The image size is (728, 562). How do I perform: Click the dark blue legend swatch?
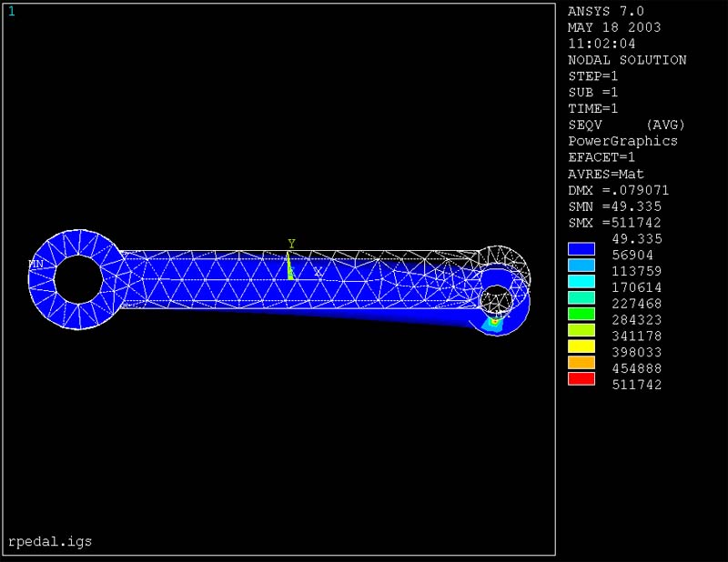point(581,249)
